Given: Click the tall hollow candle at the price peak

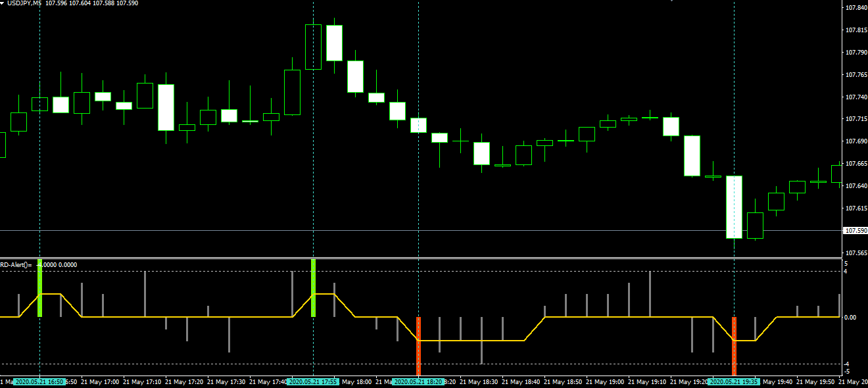Looking at the screenshot, I should (313, 47).
